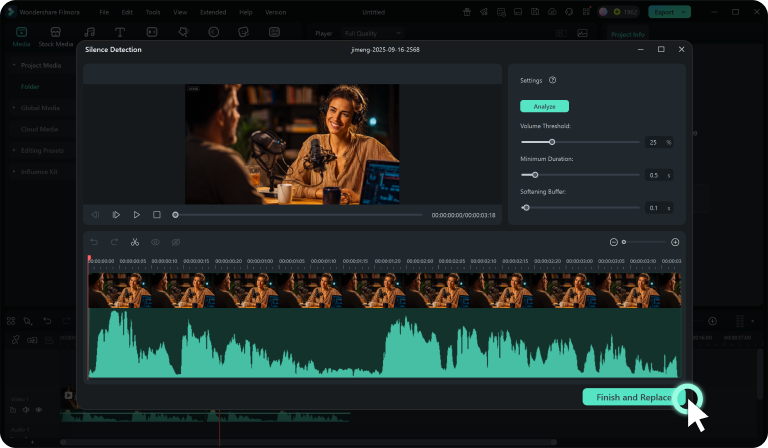Click the Volume Threshold slider handle
The width and height of the screenshot is (768, 448).
coord(552,142)
